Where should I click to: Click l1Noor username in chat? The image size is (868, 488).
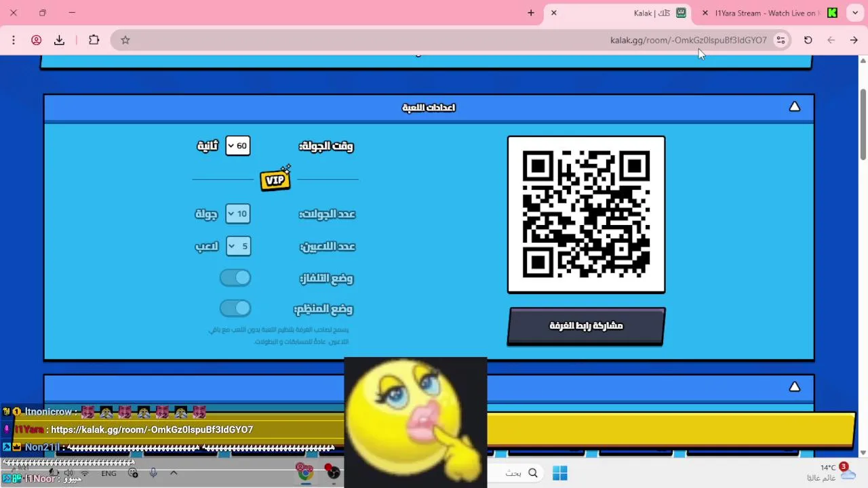point(40,479)
